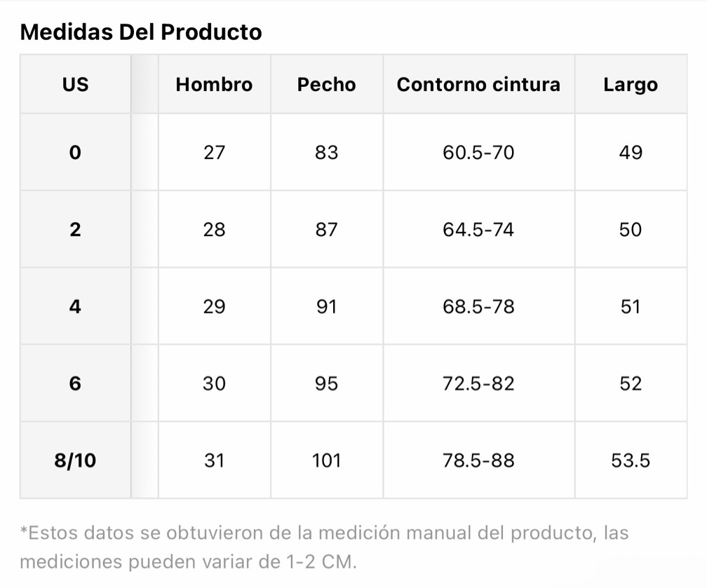Screen dimensions: 707x588
Task: Click the Medidas Del Producto heading
Action: tap(141, 32)
